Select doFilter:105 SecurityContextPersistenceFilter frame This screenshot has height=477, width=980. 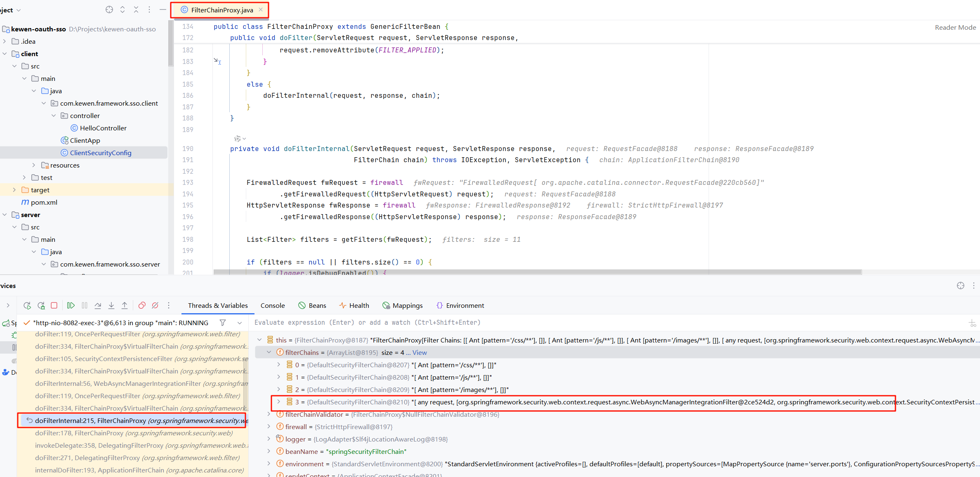pyautogui.click(x=132, y=359)
